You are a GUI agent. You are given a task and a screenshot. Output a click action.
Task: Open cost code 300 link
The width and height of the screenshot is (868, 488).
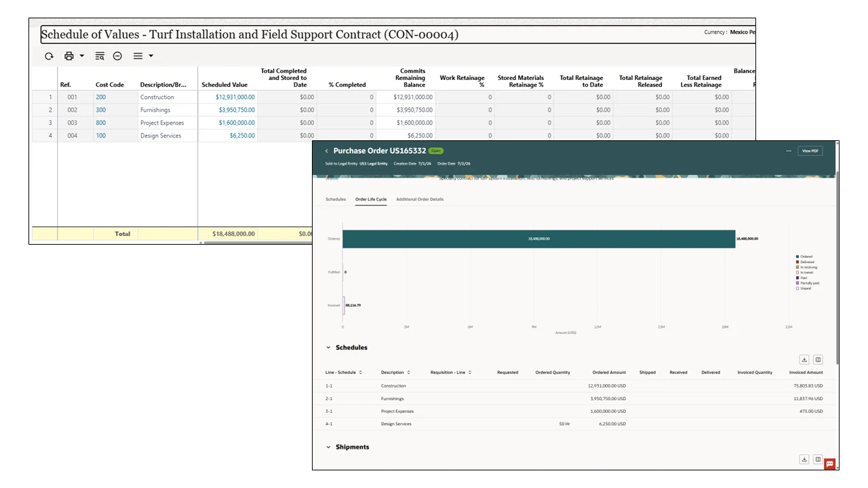click(100, 110)
